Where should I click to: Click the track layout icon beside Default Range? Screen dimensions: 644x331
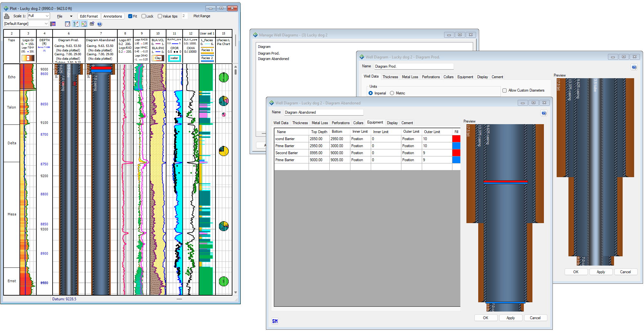tap(53, 24)
